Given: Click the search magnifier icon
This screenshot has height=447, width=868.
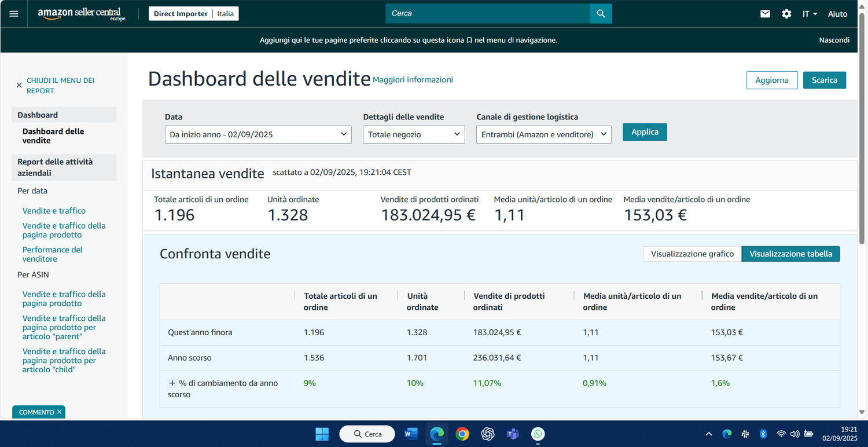Looking at the screenshot, I should 601,13.
